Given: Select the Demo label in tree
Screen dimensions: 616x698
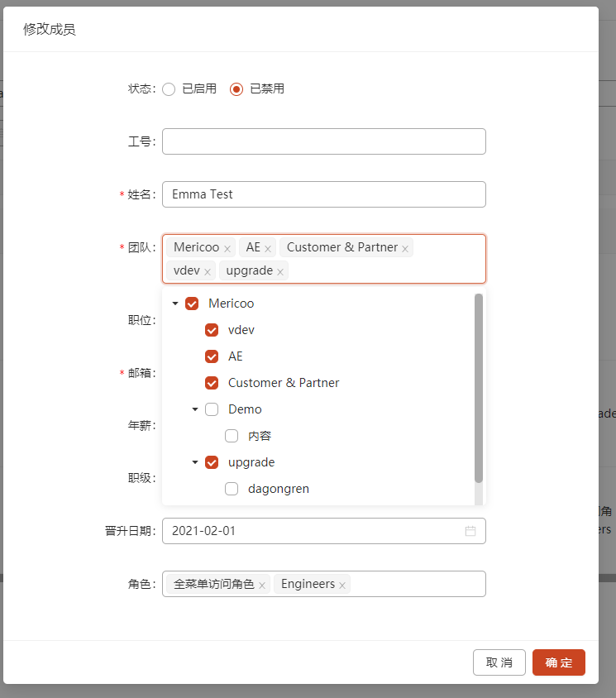Looking at the screenshot, I should (245, 409).
